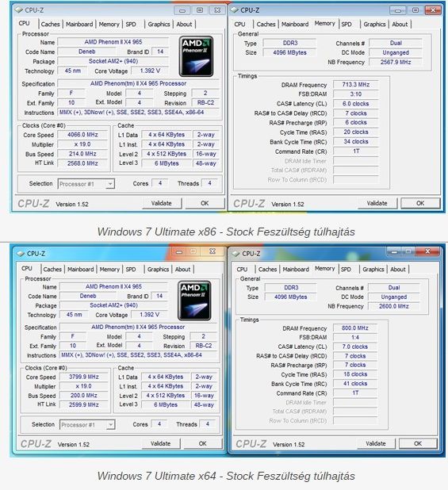The image size is (448, 490).
Task: Click the AMD Phenom II logo in x86 window
Action: click(196, 56)
